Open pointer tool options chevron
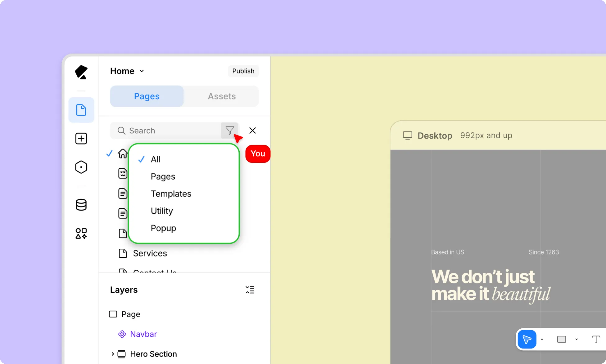 (542, 339)
